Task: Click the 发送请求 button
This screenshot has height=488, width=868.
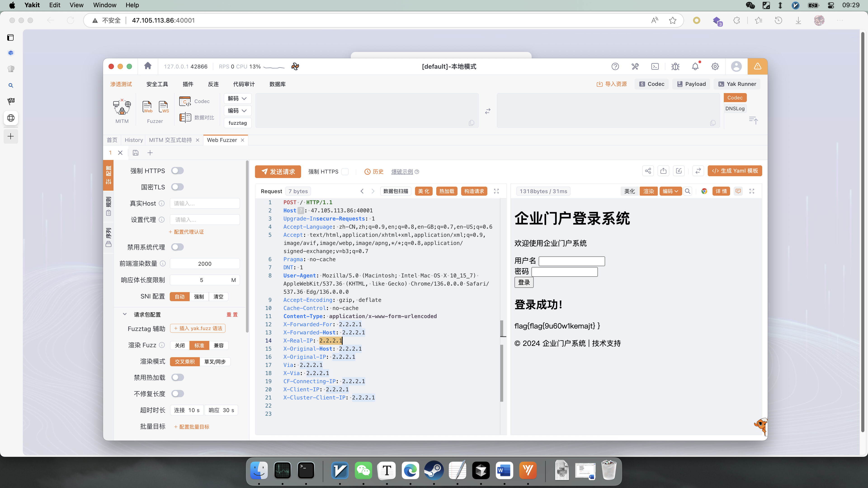Action: (278, 172)
